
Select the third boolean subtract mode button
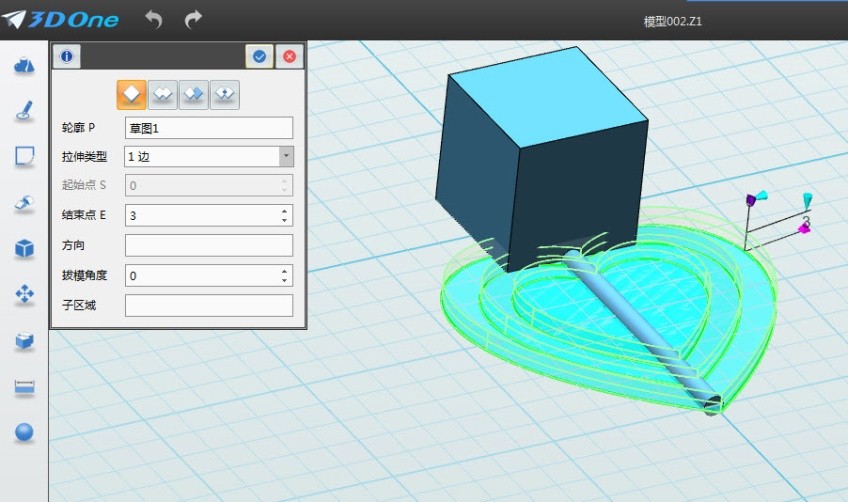coord(194,94)
